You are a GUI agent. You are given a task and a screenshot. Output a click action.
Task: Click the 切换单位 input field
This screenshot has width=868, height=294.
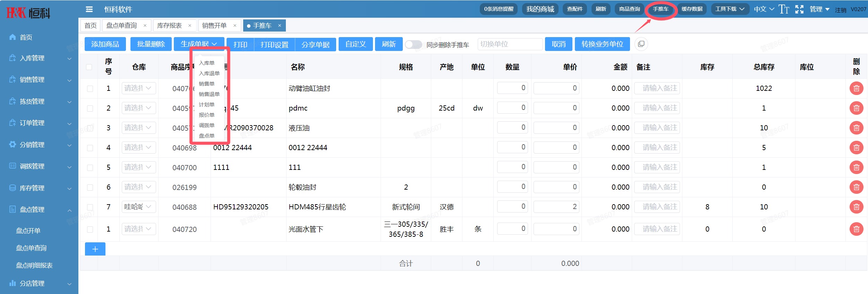510,44
